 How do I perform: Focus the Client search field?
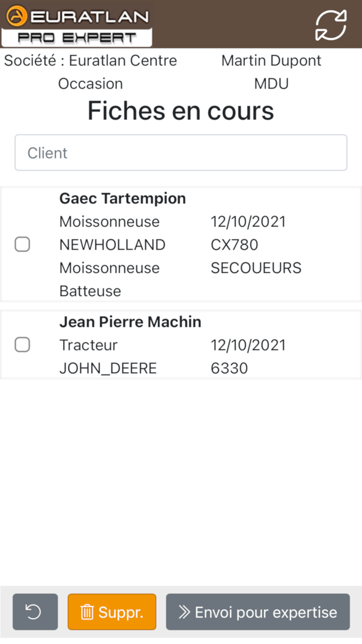click(x=180, y=153)
